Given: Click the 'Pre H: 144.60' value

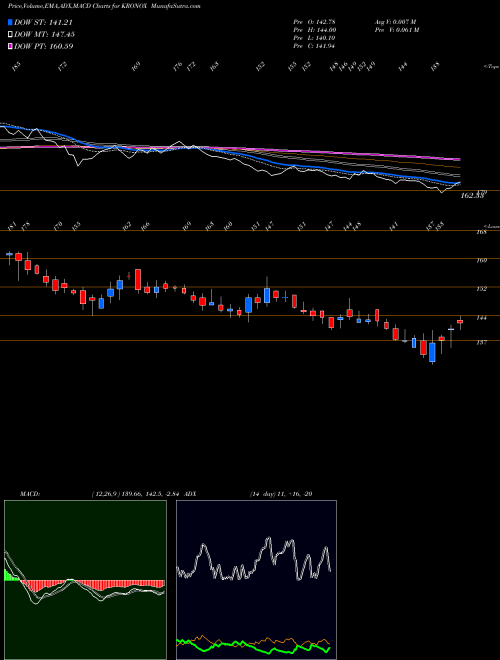Looking at the screenshot, I should pos(314,30).
